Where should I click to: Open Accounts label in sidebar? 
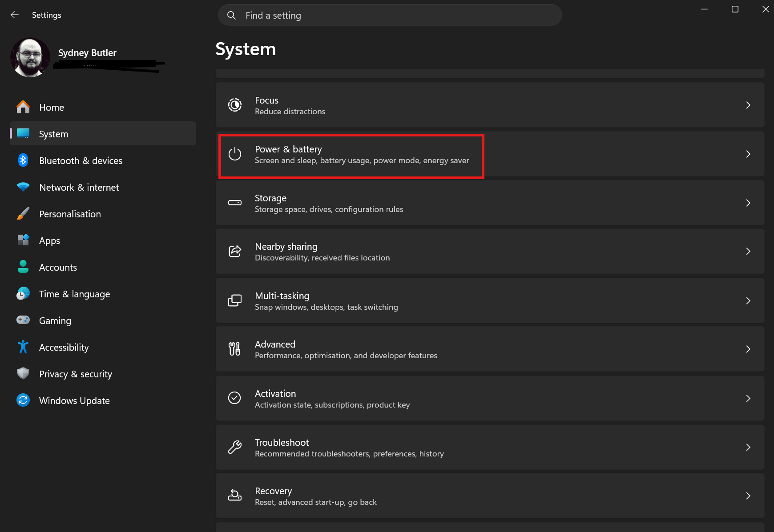click(x=58, y=268)
